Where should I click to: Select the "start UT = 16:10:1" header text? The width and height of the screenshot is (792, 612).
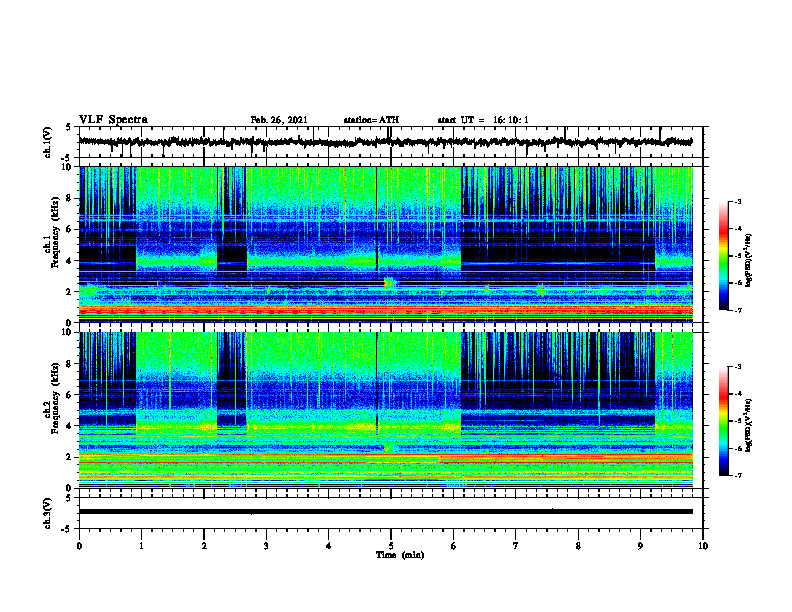tap(483, 120)
